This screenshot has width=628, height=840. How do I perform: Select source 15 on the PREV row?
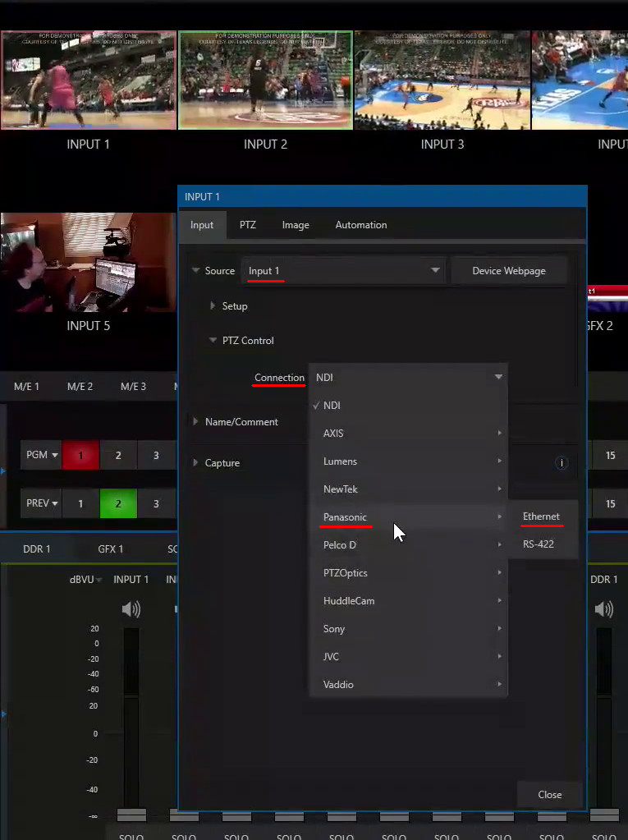610,503
